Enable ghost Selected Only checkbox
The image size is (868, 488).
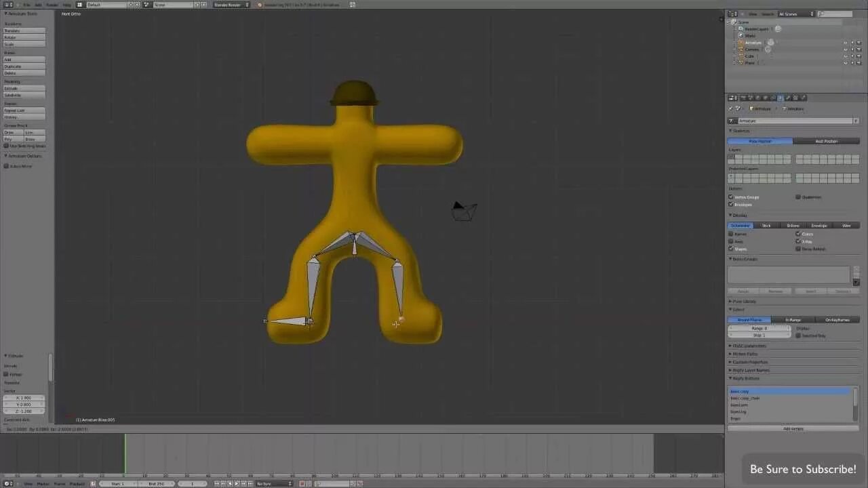point(798,335)
